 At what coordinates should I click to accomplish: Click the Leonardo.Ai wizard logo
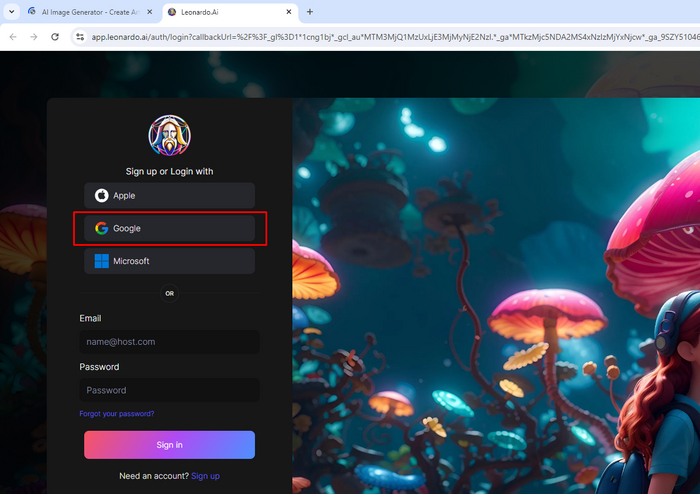(169, 136)
